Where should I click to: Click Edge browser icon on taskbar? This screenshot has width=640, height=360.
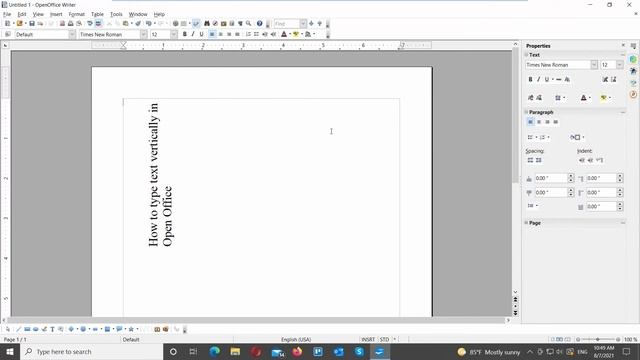pyautogui.click(x=214, y=351)
